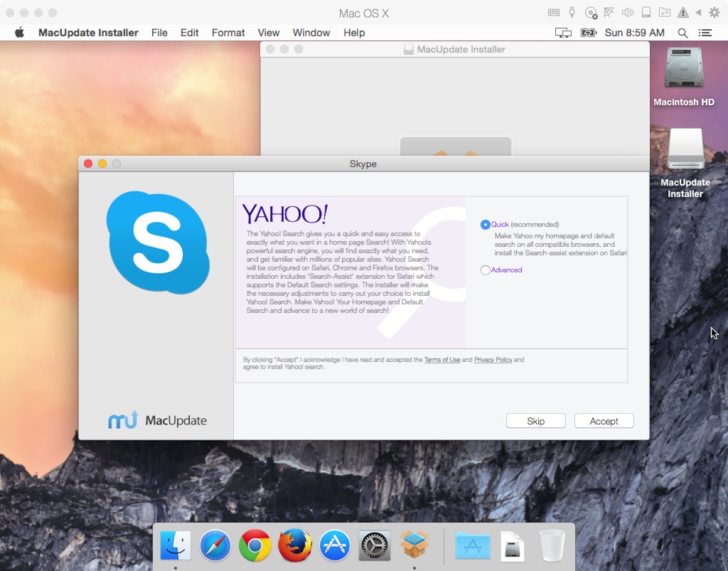Open System Preferences gear in dock
The height and width of the screenshot is (571, 728).
click(375, 546)
